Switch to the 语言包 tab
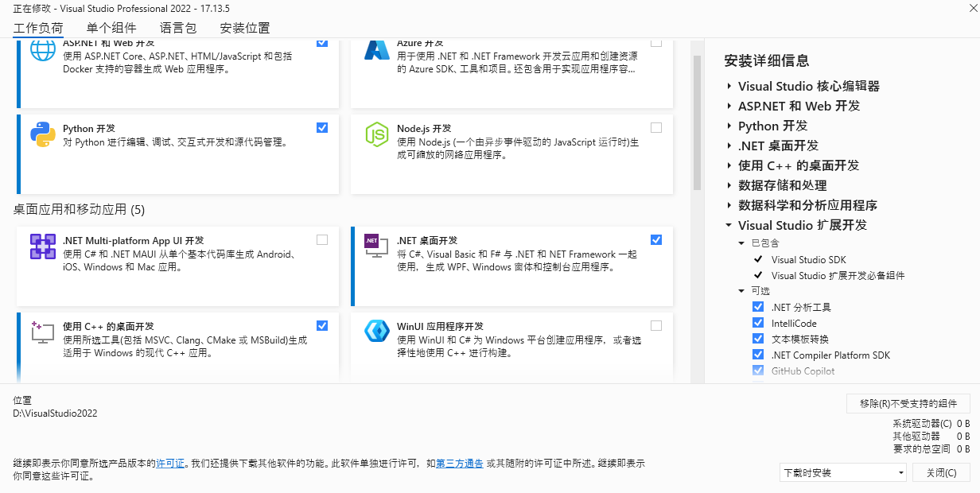The height and width of the screenshot is (493, 980). tap(178, 28)
